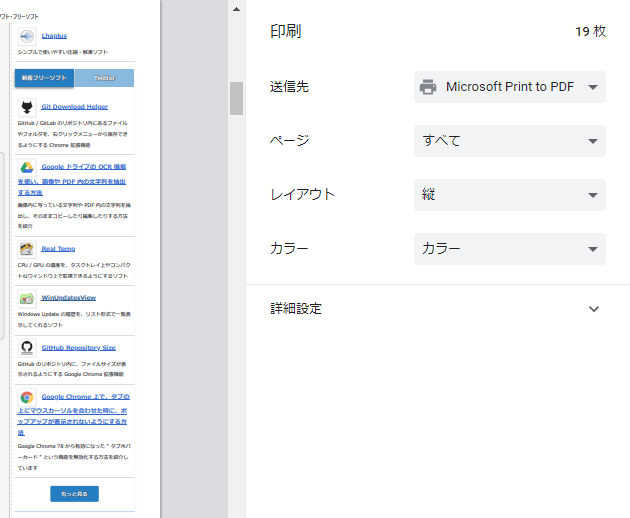This screenshot has width=630, height=518.
Task: Click the Lhaplus icon in preview
Action: tap(27, 37)
